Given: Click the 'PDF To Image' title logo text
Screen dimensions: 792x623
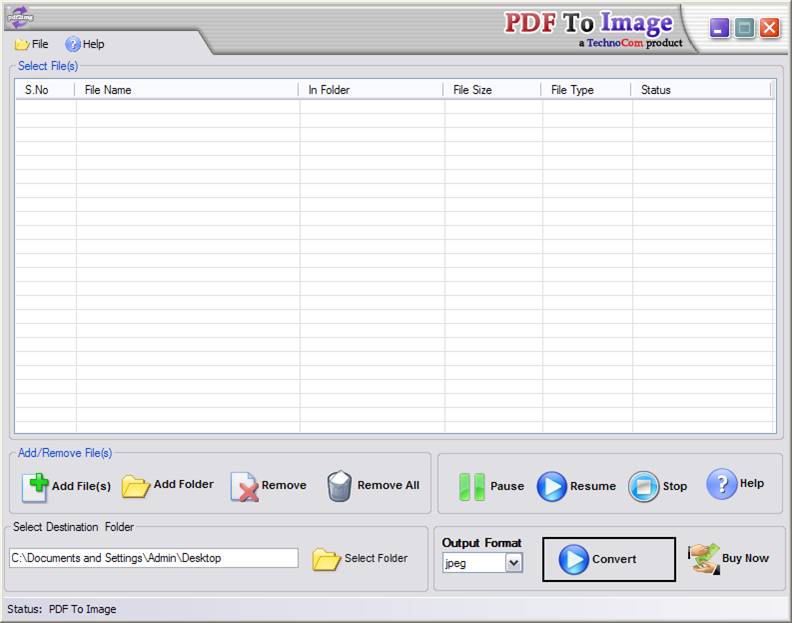Looking at the screenshot, I should click(588, 23).
